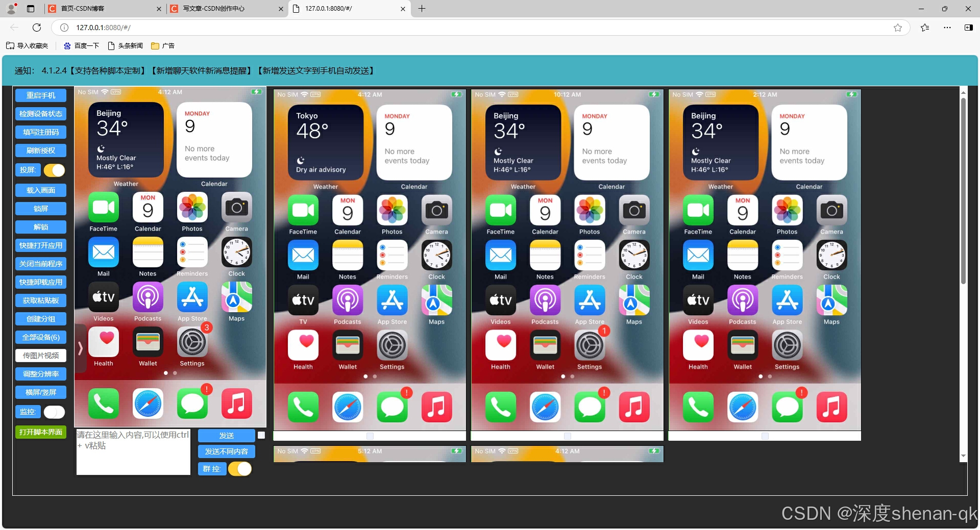980x530 pixels.
Task: Open the 百度一下 bookmark
Action: pyautogui.click(x=82, y=46)
